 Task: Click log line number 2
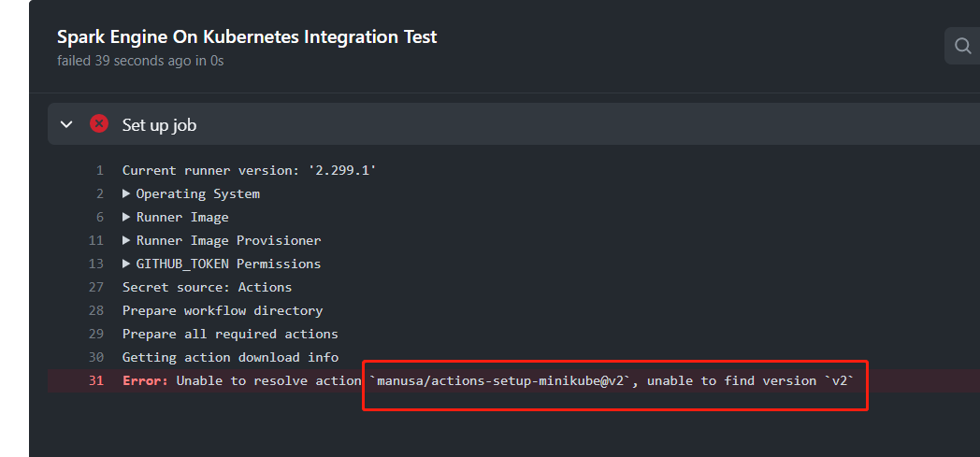click(x=100, y=193)
